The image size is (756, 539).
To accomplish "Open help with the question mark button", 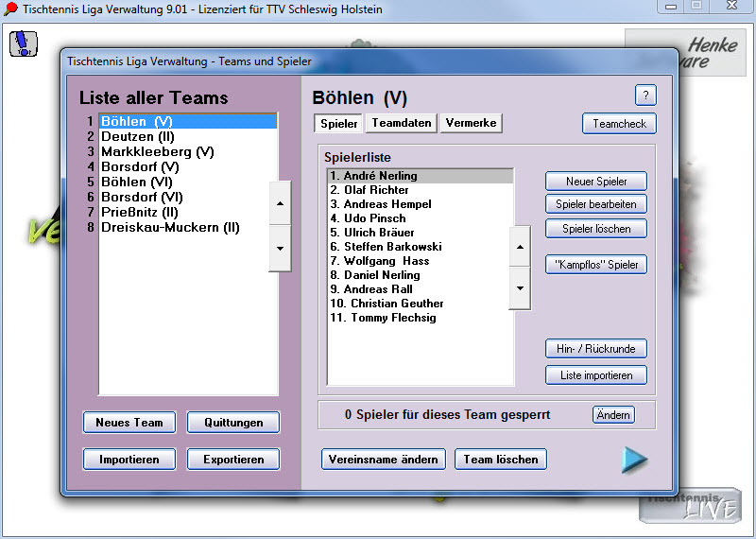I will click(644, 96).
